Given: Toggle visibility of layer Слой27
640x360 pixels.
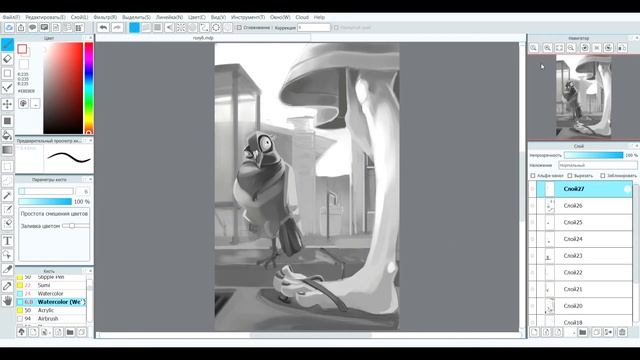Looking at the screenshot, I should [532, 189].
